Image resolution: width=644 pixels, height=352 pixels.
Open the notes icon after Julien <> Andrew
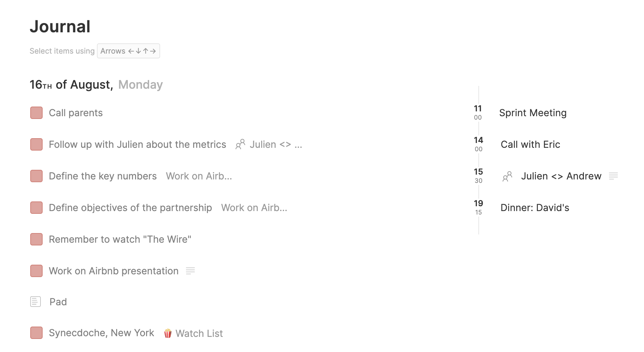(613, 176)
